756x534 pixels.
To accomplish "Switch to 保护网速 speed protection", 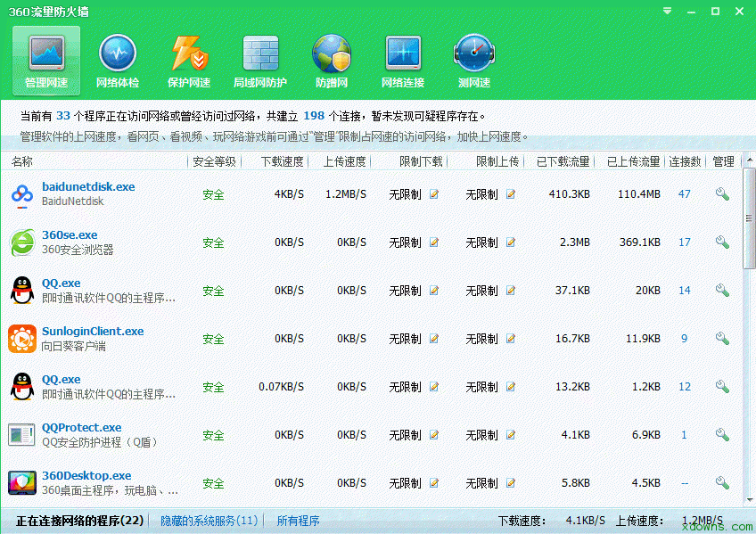I will click(189, 61).
